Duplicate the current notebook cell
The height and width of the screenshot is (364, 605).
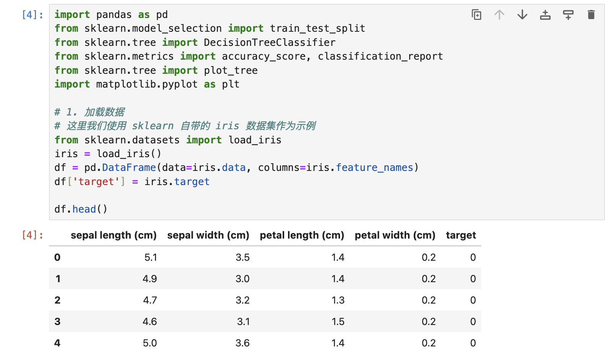[x=476, y=15]
